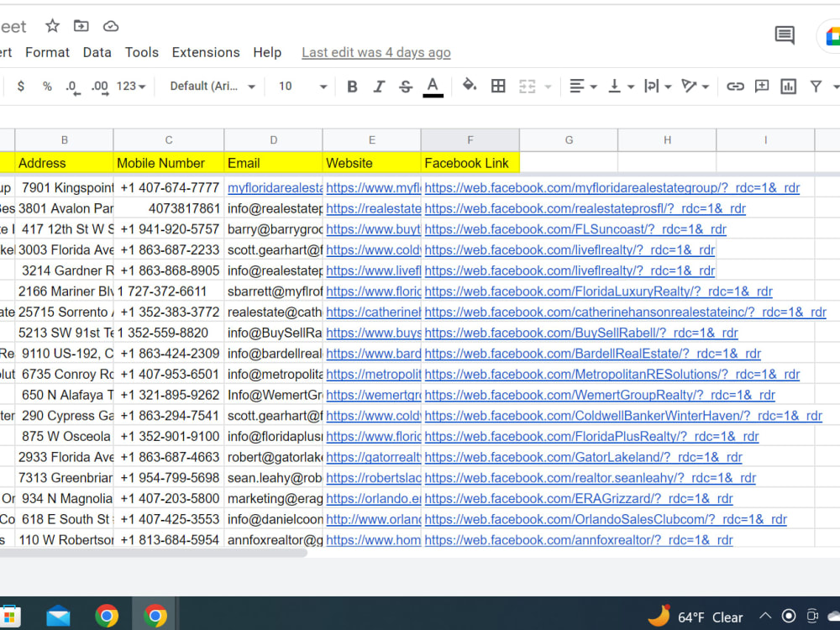Open the GatorLakeland Facebook link
Image resolution: width=840 pixels, height=630 pixels.
tap(584, 457)
